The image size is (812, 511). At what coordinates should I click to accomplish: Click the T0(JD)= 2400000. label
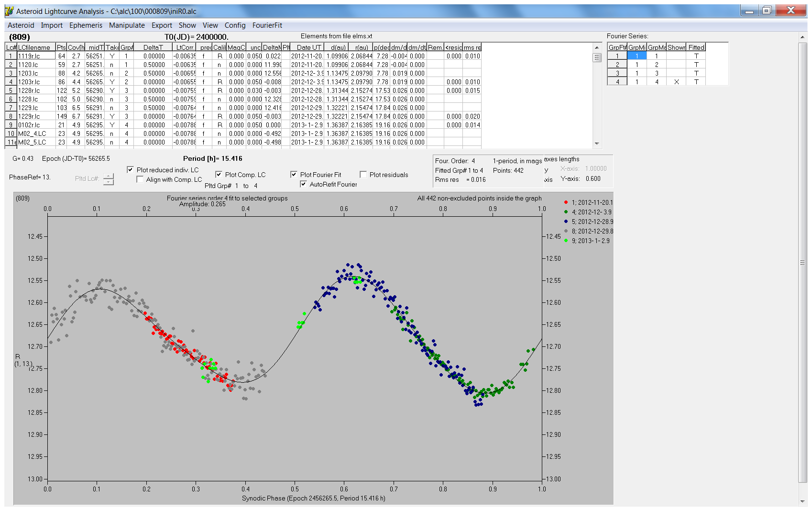(197, 37)
